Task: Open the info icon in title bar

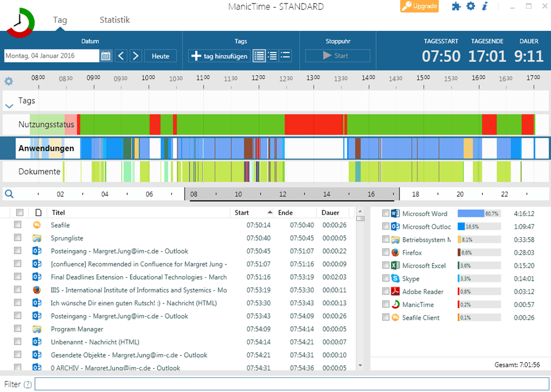Action: coord(485,6)
